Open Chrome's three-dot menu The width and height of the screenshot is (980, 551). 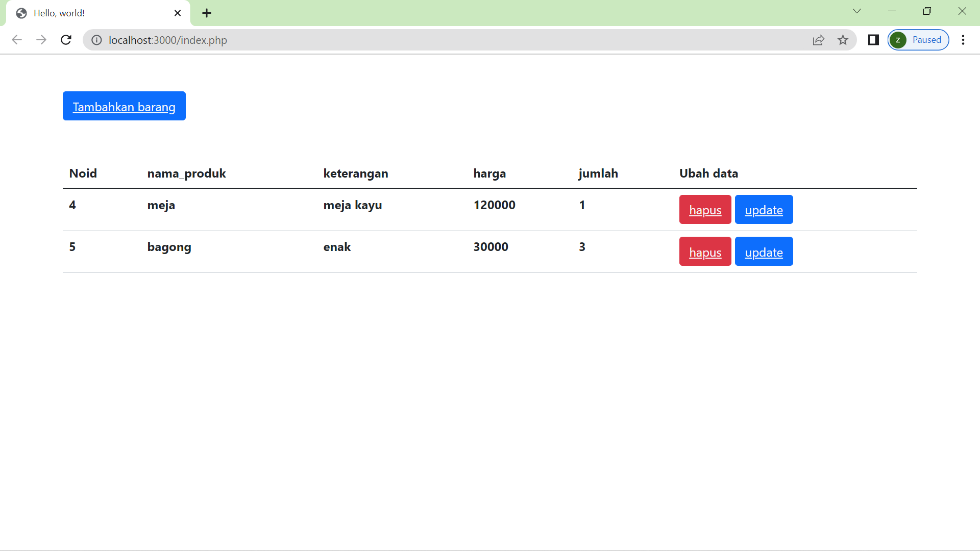point(964,40)
